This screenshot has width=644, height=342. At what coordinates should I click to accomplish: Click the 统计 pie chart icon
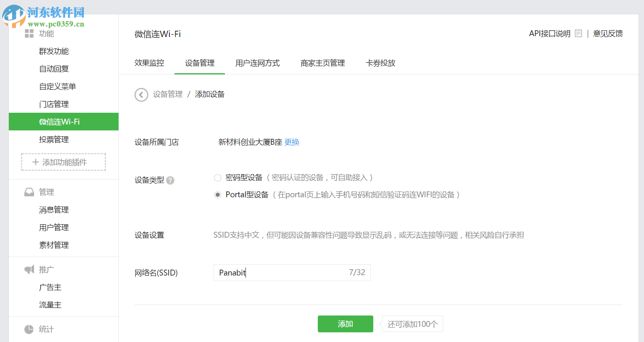coord(29,329)
